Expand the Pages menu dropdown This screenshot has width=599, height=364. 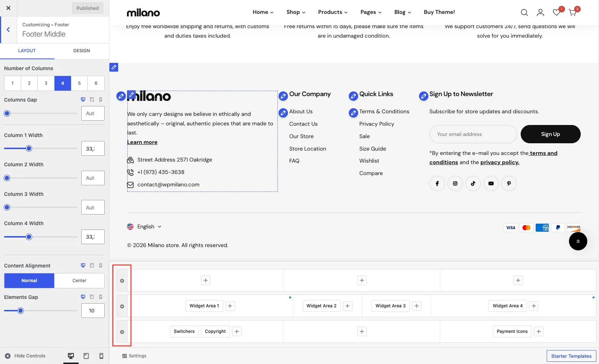[x=371, y=12]
